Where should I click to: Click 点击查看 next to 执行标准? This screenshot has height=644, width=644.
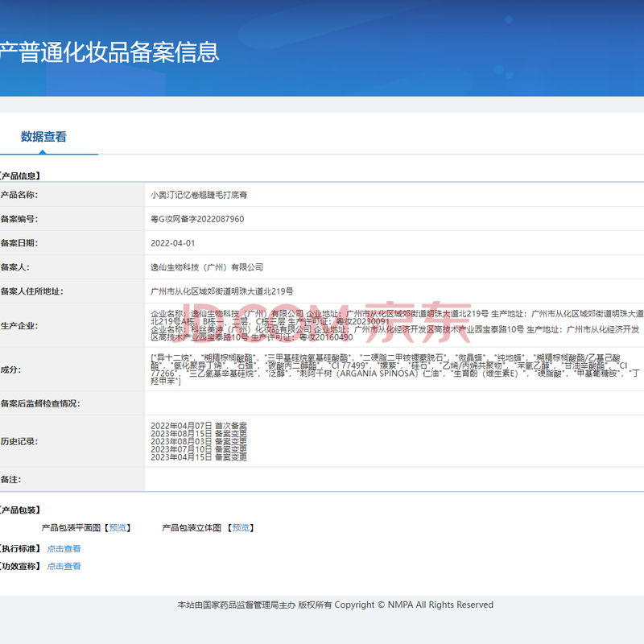pos(64,549)
